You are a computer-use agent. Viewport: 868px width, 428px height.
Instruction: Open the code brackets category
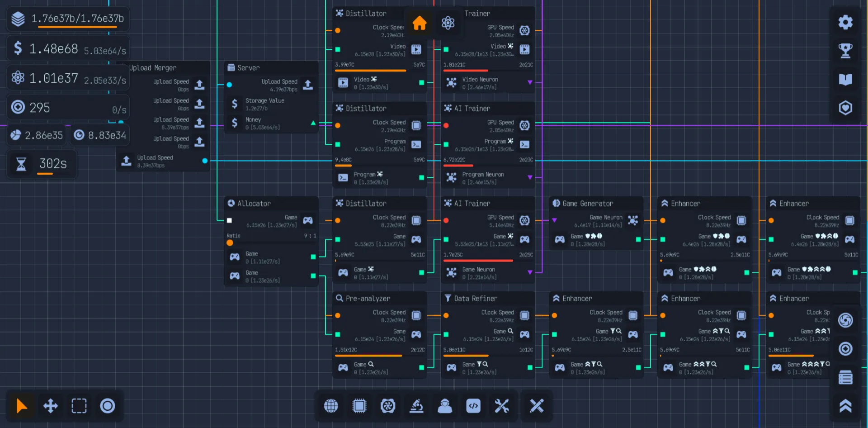[473, 406]
